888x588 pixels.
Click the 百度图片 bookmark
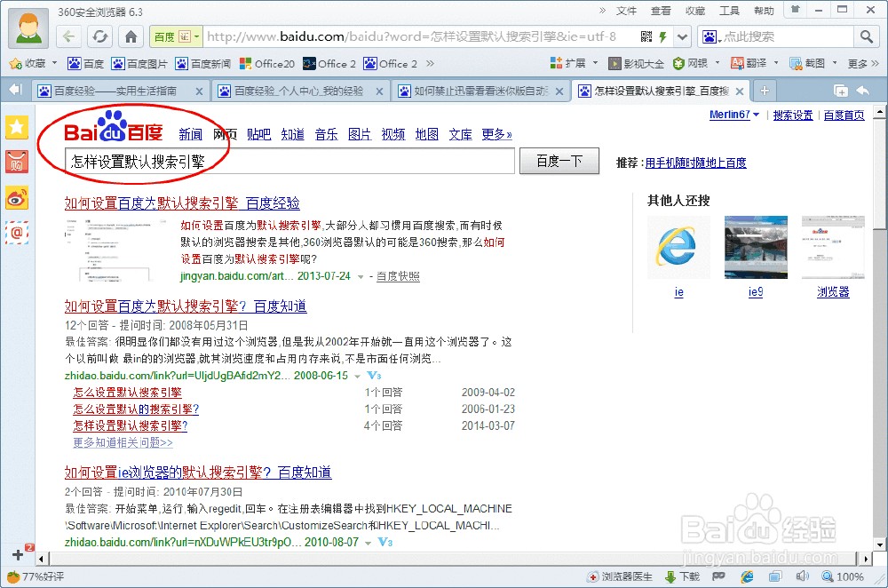pyautogui.click(x=139, y=63)
